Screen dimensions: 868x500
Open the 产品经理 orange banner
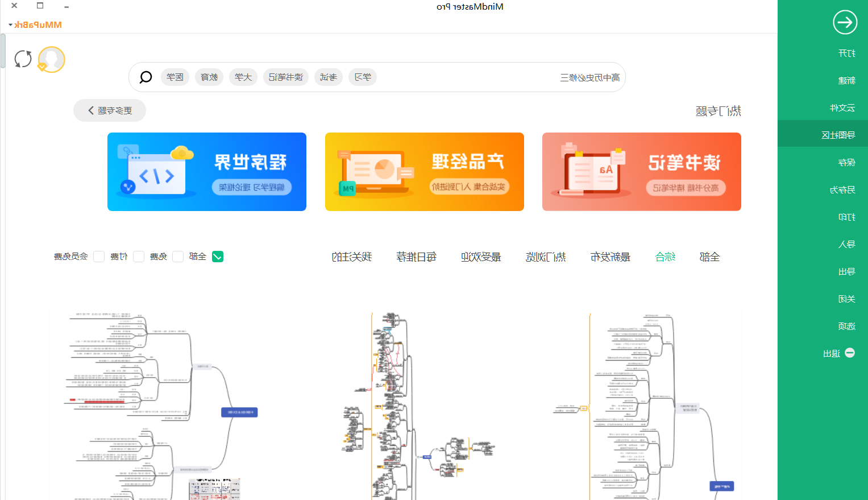[x=425, y=172]
